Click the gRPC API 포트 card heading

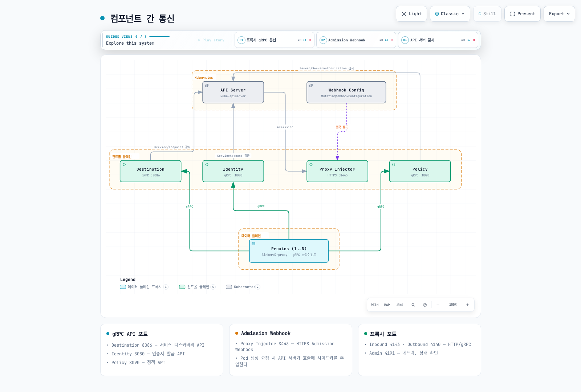[130, 334]
